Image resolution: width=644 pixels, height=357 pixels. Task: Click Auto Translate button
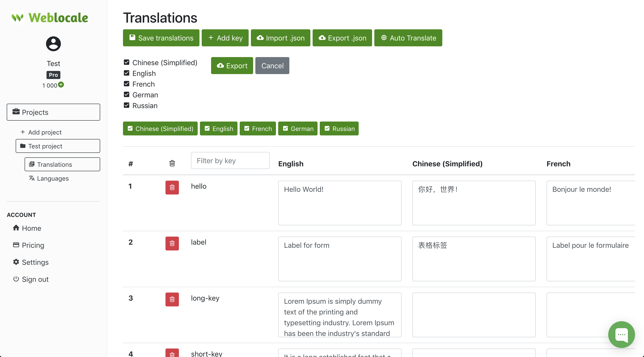pos(408,38)
